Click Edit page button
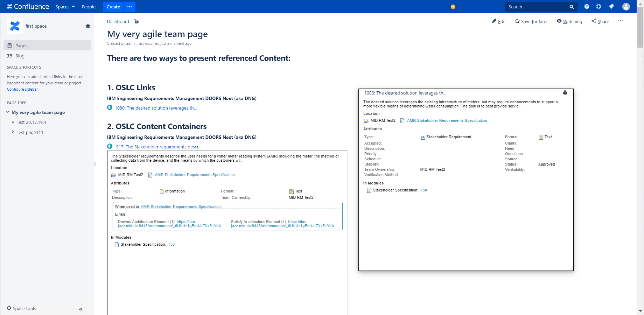The width and height of the screenshot is (644, 315). tap(499, 21)
